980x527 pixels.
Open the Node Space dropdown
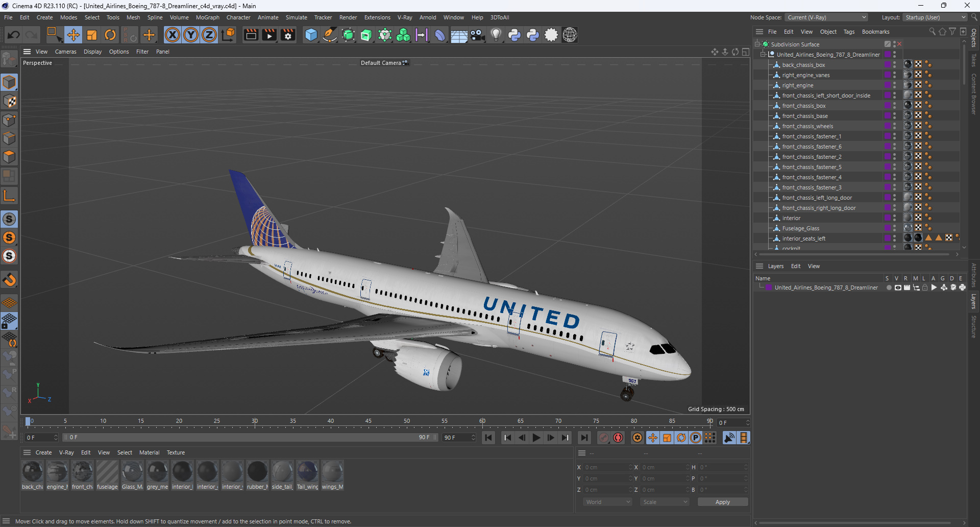[x=826, y=17]
